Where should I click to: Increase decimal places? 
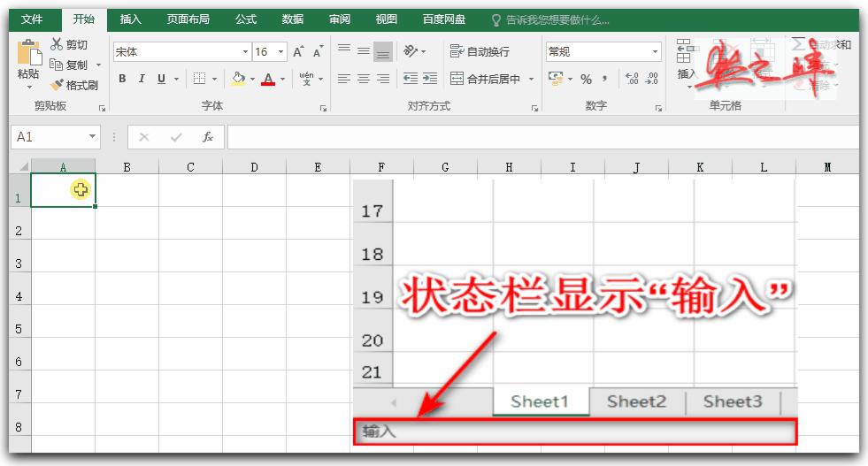(x=632, y=80)
